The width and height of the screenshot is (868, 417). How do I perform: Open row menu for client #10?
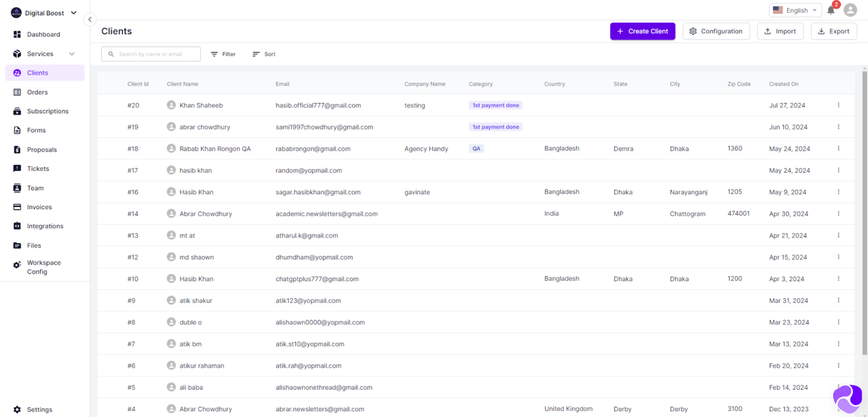point(838,279)
